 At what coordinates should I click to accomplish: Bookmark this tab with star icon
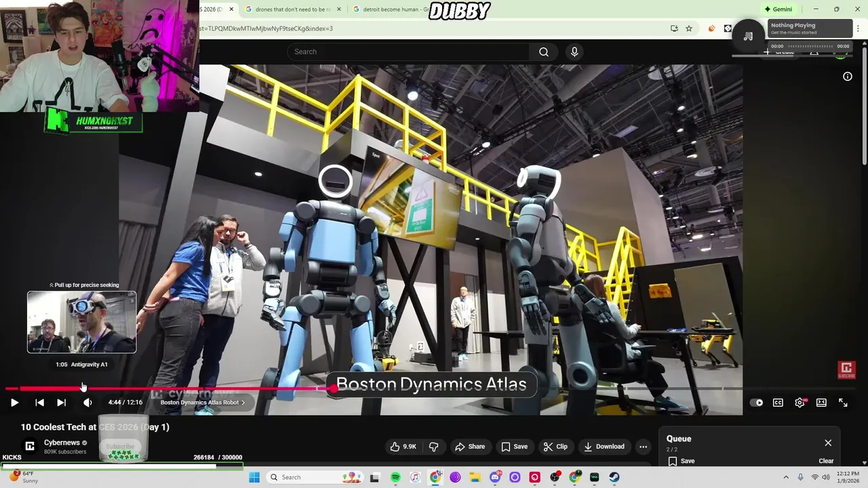(x=689, y=28)
